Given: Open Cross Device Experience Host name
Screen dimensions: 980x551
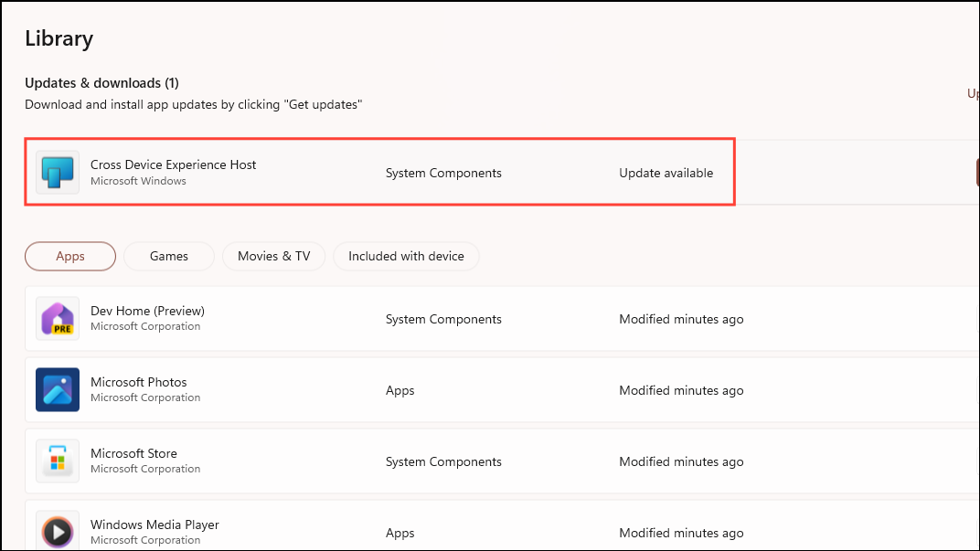Looking at the screenshot, I should coord(173,165).
